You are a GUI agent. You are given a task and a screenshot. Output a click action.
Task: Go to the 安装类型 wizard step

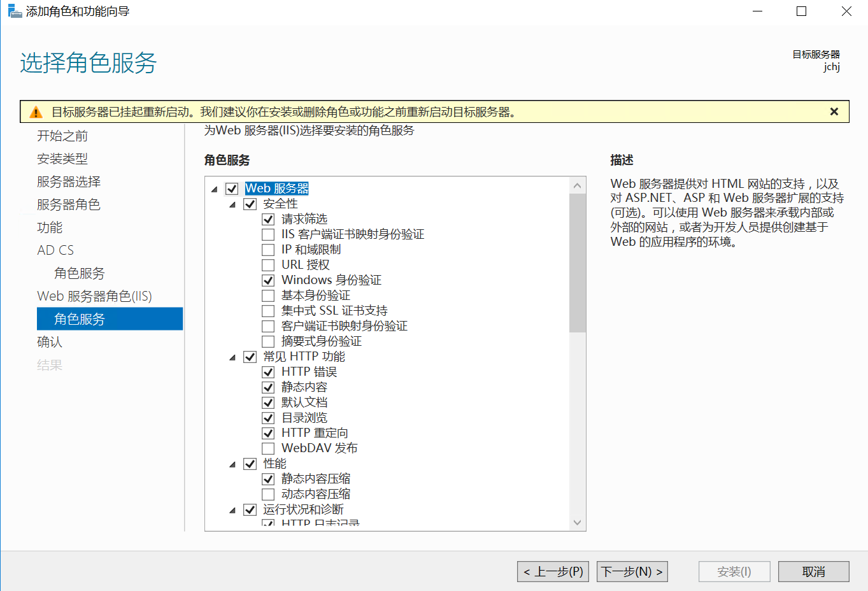(62, 159)
